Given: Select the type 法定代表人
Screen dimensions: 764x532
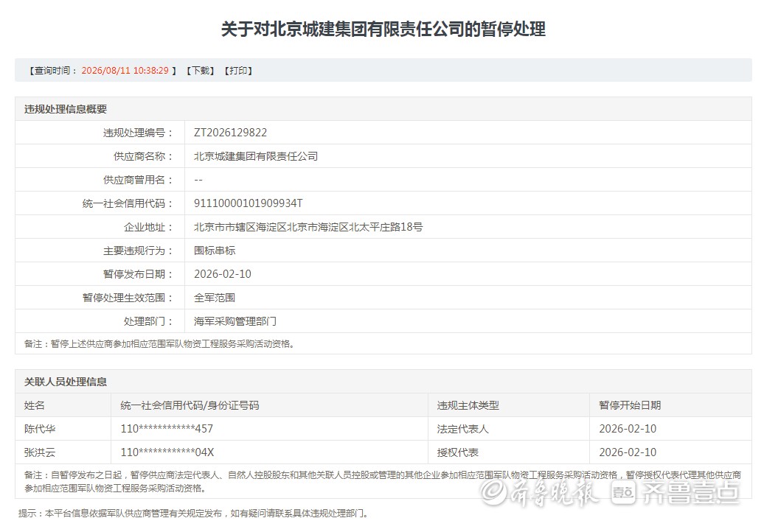Looking at the screenshot, I should pos(463,429).
